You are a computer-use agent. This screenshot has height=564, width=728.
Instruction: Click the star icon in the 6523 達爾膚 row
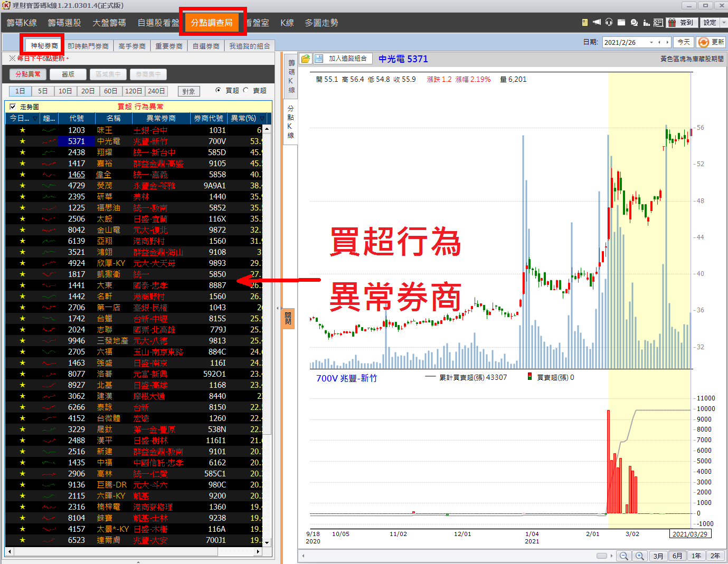22,540
